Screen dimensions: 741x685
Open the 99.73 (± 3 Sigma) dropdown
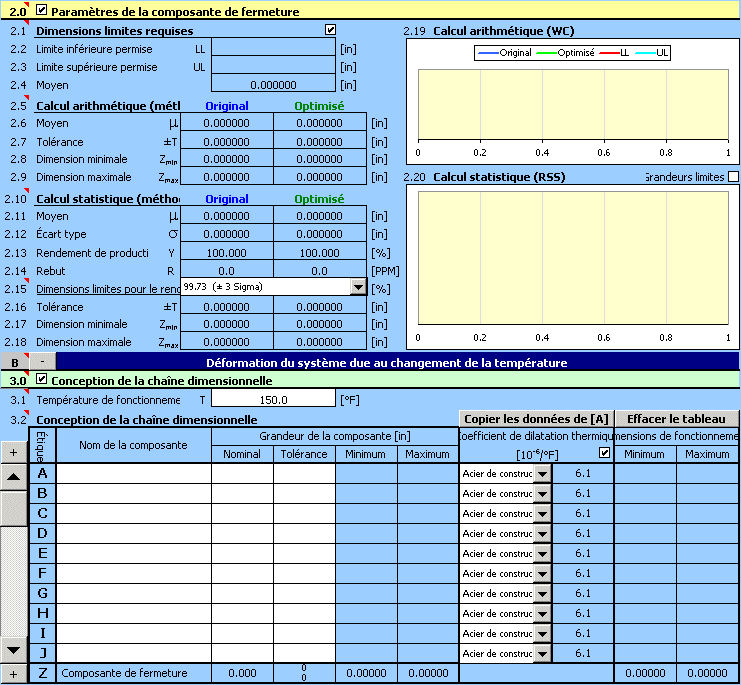pyautogui.click(x=358, y=287)
